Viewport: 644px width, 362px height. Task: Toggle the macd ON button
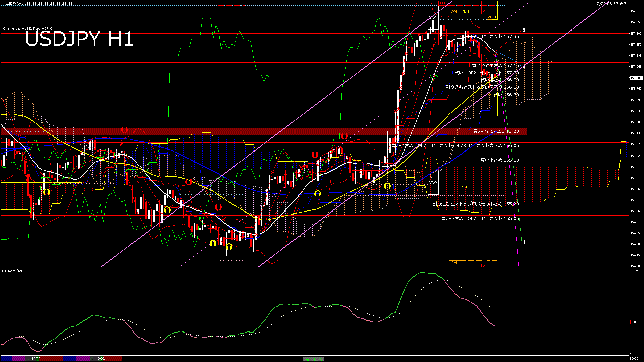[314, 359]
